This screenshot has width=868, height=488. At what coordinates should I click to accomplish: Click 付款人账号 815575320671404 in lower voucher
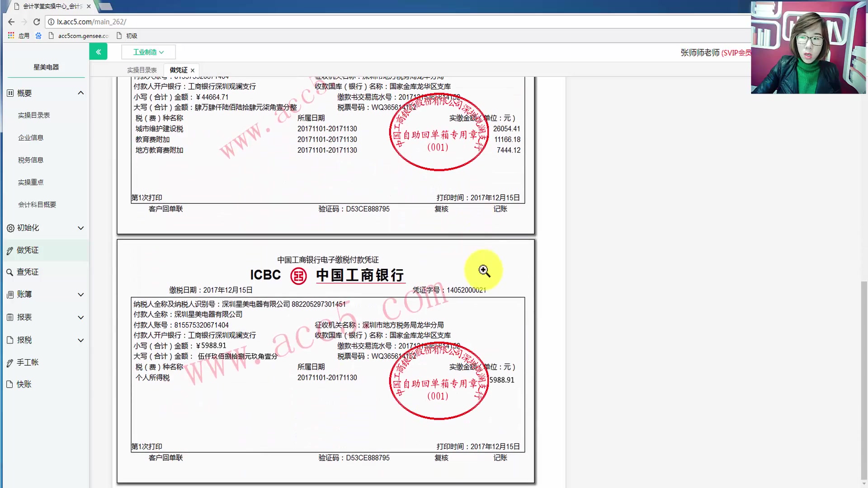click(x=181, y=325)
